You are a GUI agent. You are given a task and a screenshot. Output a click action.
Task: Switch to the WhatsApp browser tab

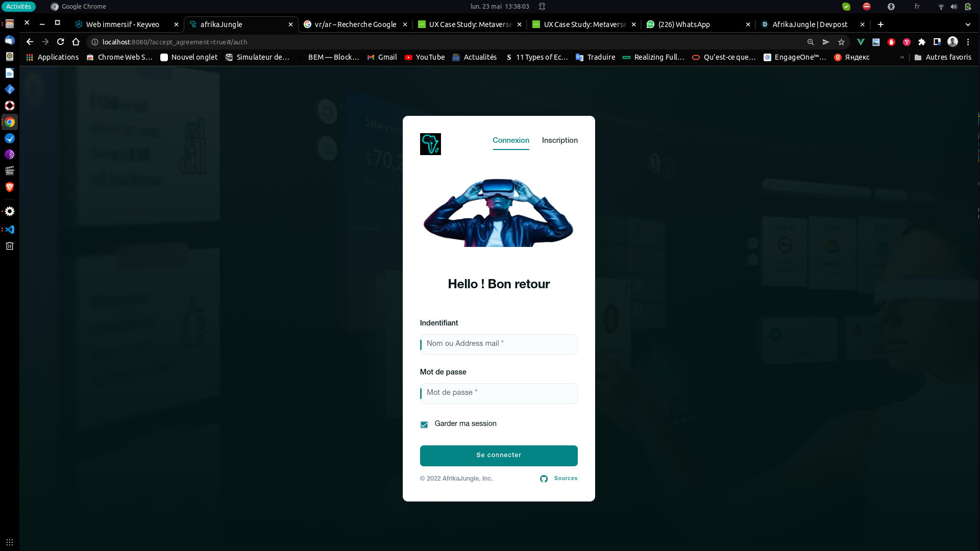[684, 24]
